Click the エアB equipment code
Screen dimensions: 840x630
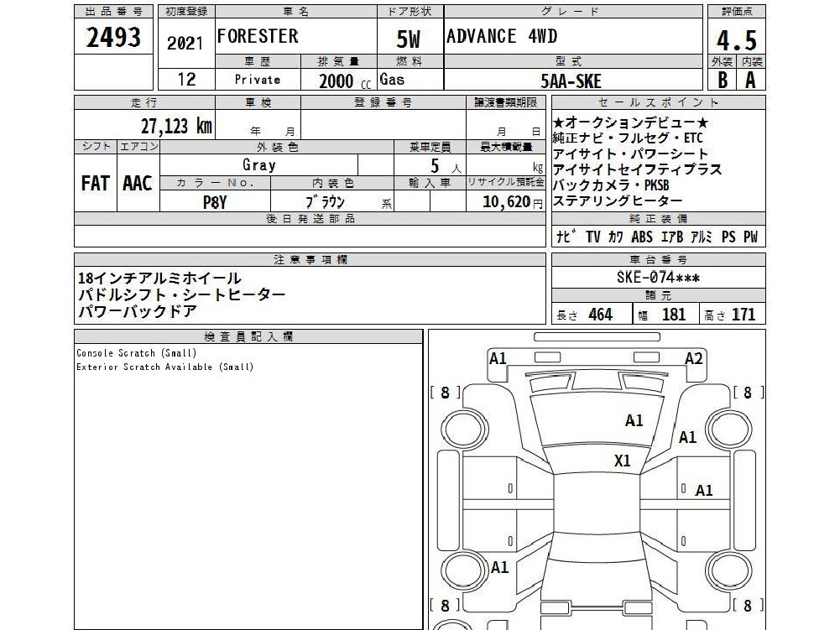click(x=672, y=237)
